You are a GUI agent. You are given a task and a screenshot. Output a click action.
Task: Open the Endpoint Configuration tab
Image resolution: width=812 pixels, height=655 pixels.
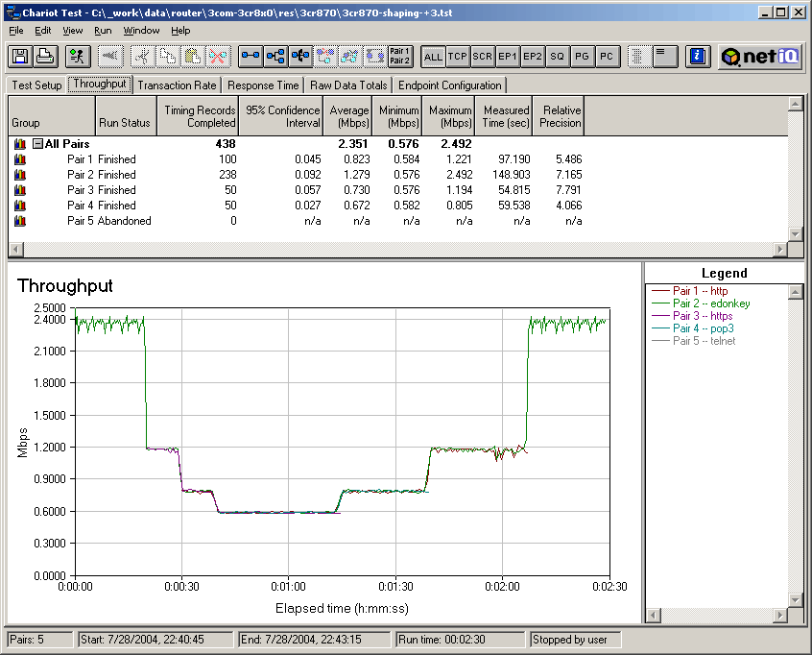click(450, 85)
